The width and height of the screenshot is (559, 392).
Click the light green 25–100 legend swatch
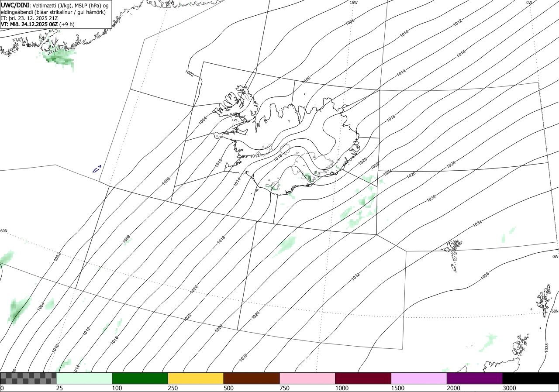tap(84, 378)
